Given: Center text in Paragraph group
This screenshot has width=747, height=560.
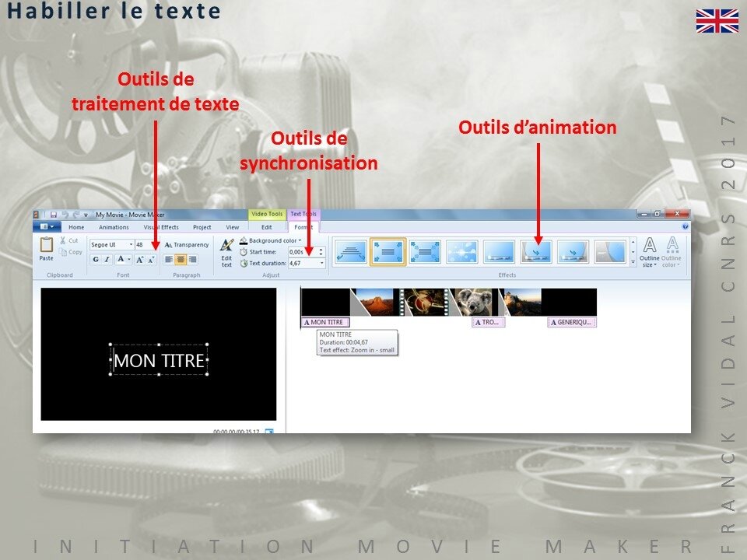Looking at the screenshot, I should click(x=181, y=260).
